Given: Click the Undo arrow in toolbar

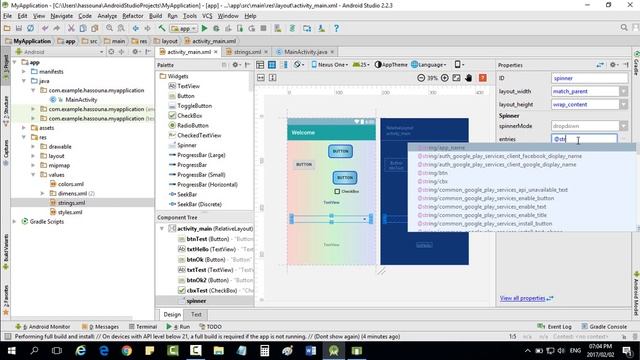Looking at the screenshot, I should (x=45, y=28).
